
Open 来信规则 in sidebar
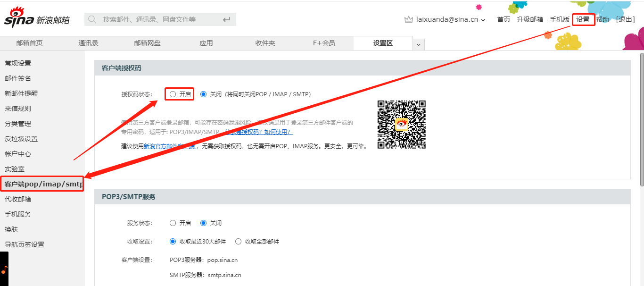[x=18, y=109]
